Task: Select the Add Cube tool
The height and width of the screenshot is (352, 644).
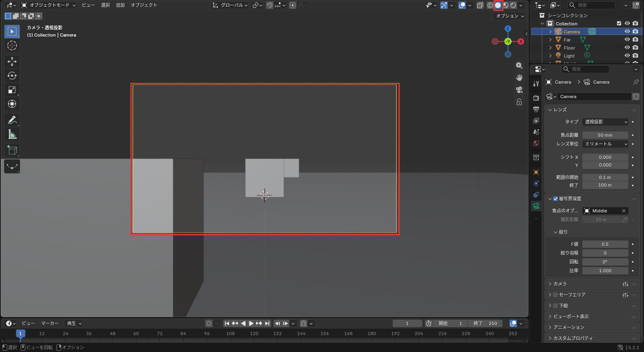Action: coord(12,150)
